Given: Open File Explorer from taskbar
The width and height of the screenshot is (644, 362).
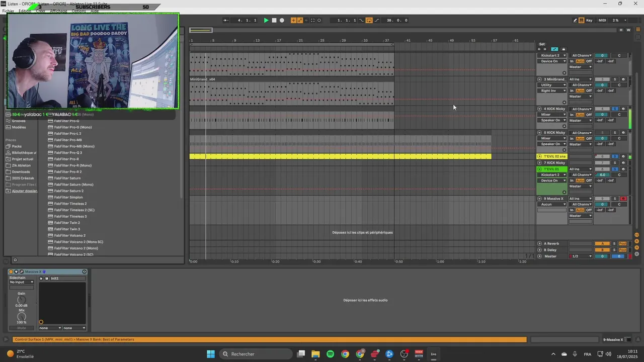Looking at the screenshot, I should point(315,354).
